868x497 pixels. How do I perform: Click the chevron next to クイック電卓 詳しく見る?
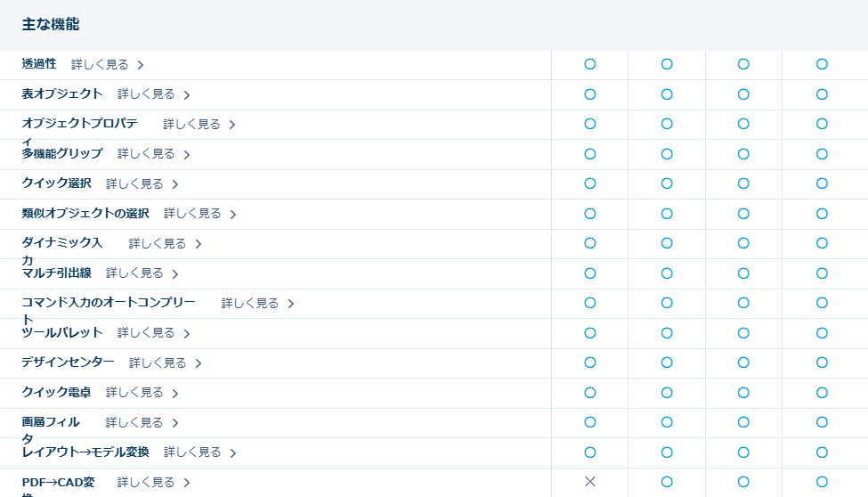tap(175, 393)
